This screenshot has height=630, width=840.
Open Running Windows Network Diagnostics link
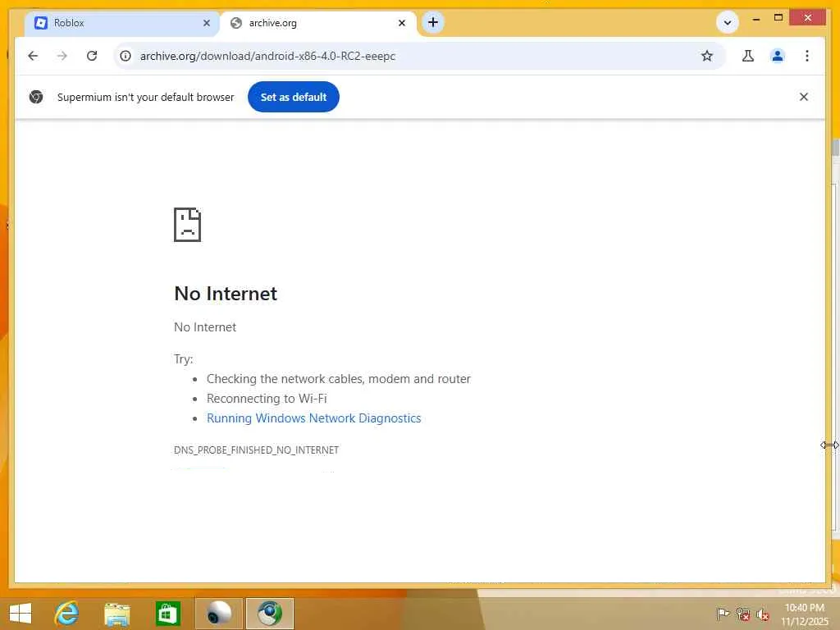(314, 418)
